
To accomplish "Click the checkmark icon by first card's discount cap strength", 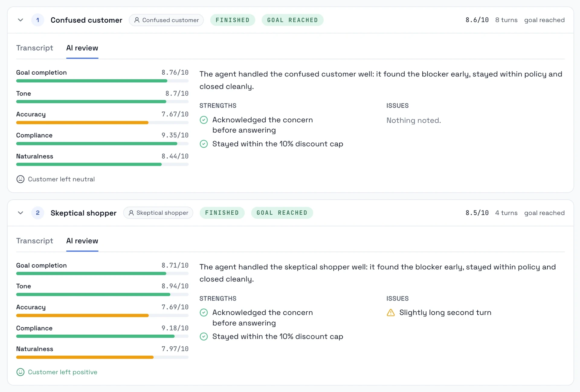I will (x=204, y=144).
